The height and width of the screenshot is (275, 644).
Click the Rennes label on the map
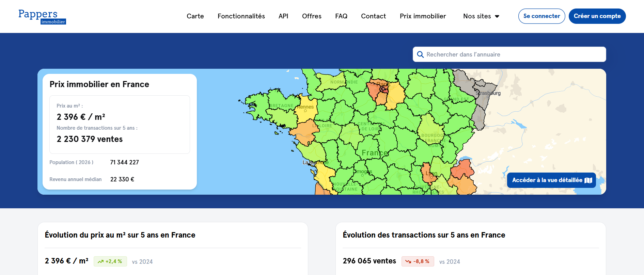click(305, 107)
